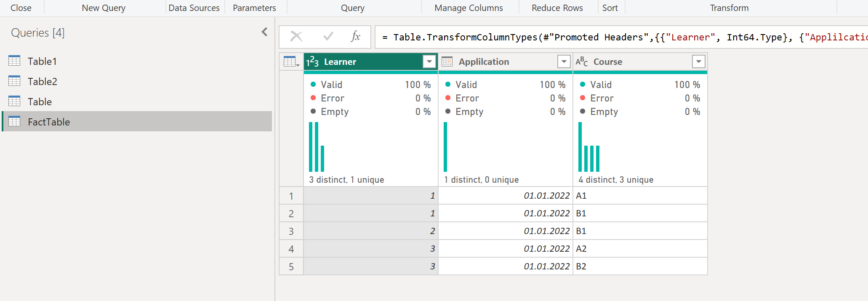Select the Course column header
The height and width of the screenshot is (301, 868).
tap(640, 61)
